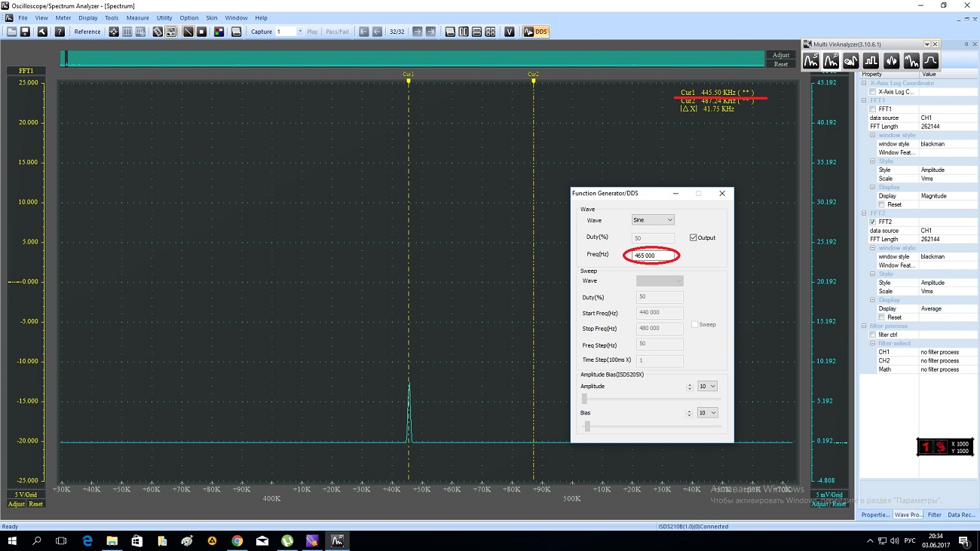Go to previous captured frame arrow
Viewport: 980px width, 551px height.
click(x=377, y=32)
